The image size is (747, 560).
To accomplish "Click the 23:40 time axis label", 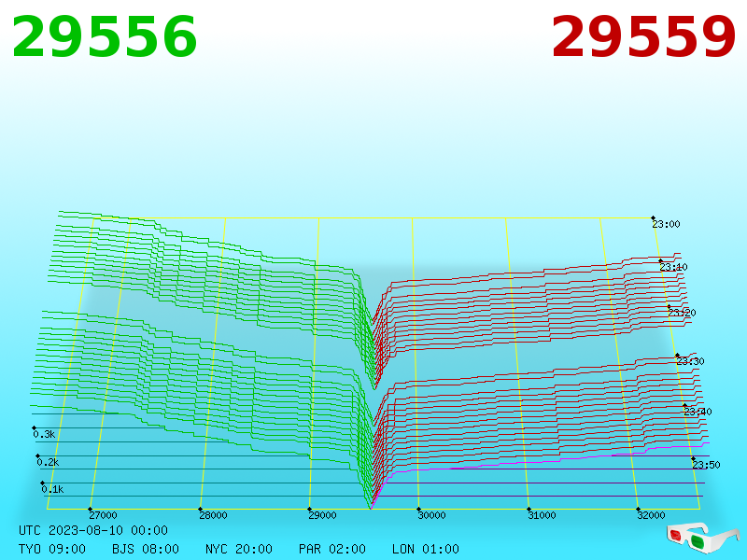I will [698, 412].
